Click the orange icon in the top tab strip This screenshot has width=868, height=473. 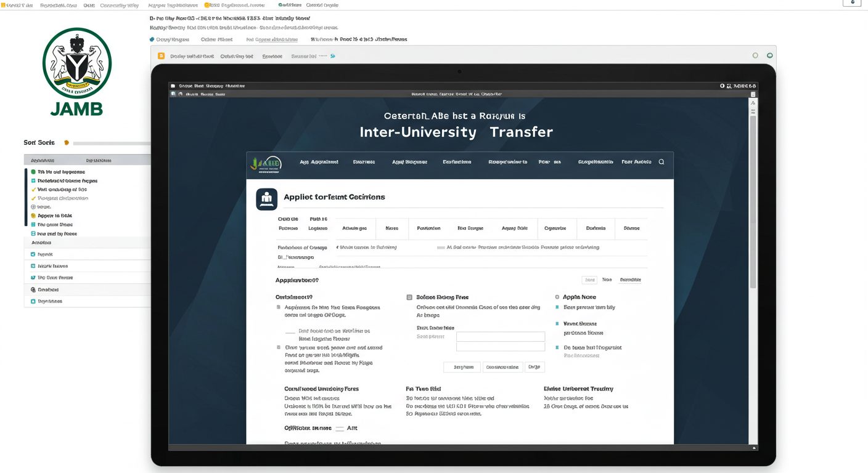(x=207, y=5)
